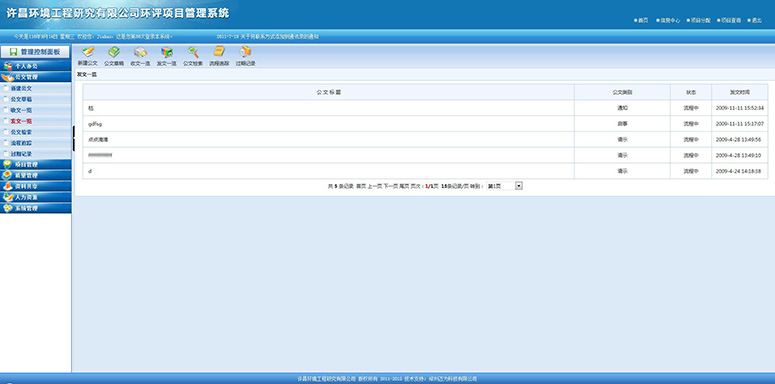Click the 退出 logout link
The height and width of the screenshot is (384, 775).
pyautogui.click(x=757, y=21)
